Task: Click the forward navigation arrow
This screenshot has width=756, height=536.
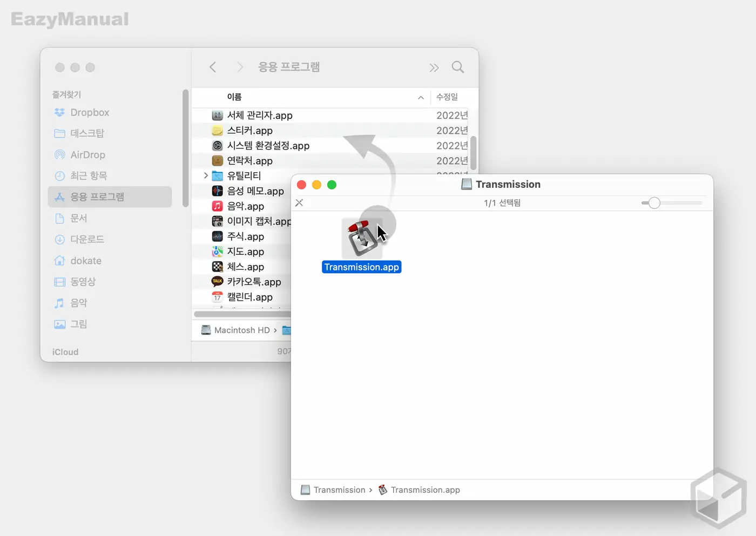Action: [x=240, y=67]
